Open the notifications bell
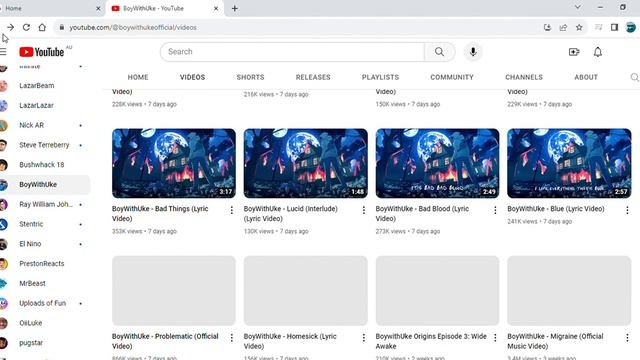640x360 pixels. click(x=598, y=52)
